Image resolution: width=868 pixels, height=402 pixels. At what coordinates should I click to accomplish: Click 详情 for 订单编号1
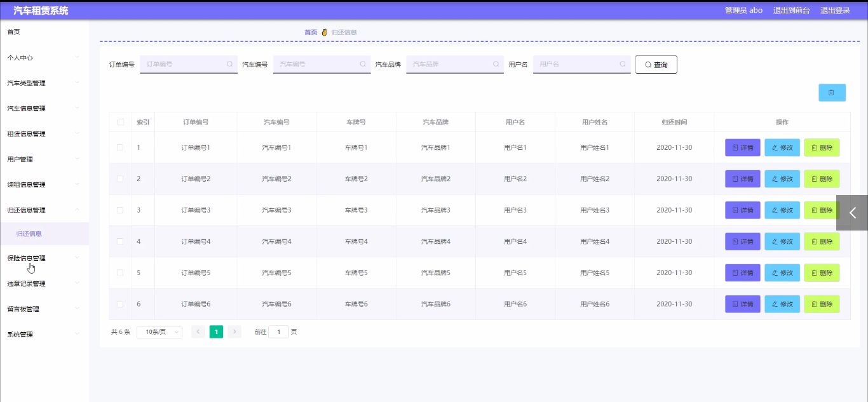pyautogui.click(x=743, y=147)
